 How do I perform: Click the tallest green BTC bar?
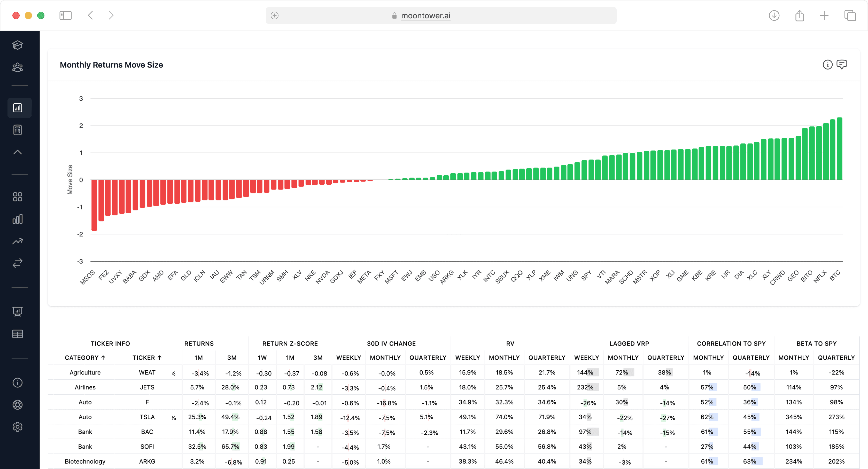tap(839, 148)
